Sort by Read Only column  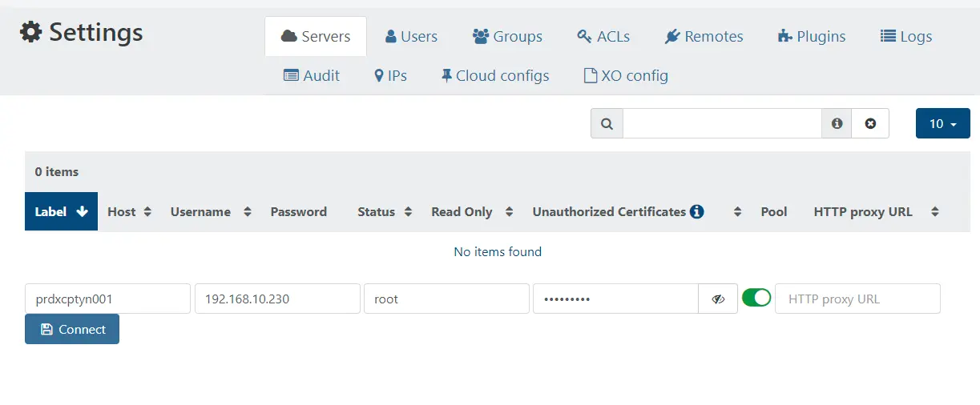[x=471, y=212]
